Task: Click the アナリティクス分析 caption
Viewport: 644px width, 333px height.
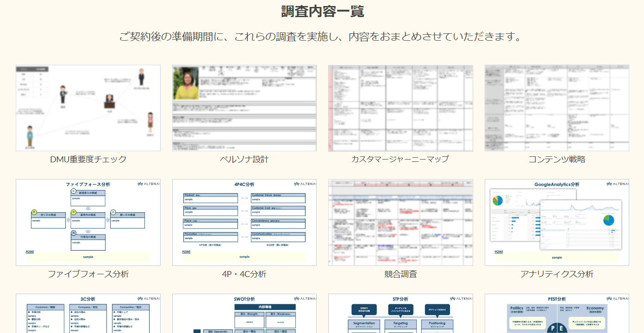Action: 557,274
